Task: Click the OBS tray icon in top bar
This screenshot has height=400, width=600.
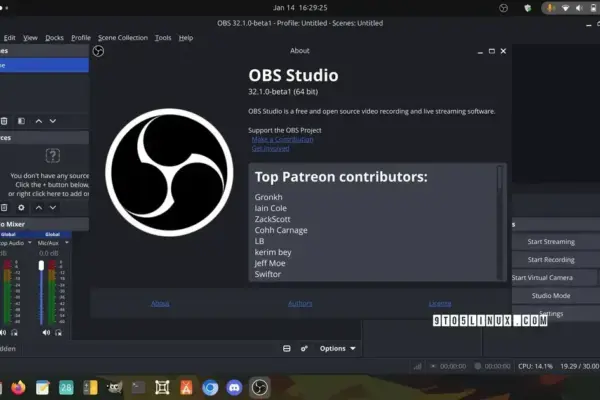Action: coord(504,8)
